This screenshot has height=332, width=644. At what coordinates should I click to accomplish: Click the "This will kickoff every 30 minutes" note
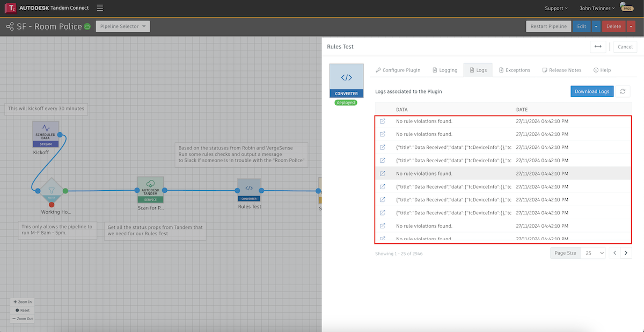point(46,109)
